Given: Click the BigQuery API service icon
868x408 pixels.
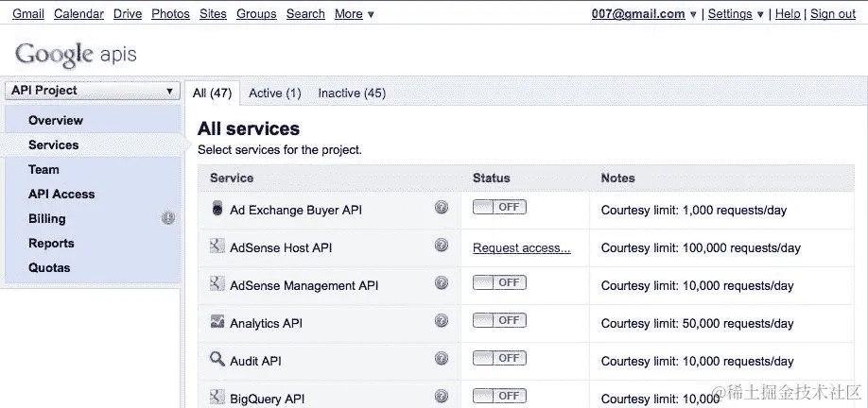Looking at the screenshot, I should pos(217,397).
